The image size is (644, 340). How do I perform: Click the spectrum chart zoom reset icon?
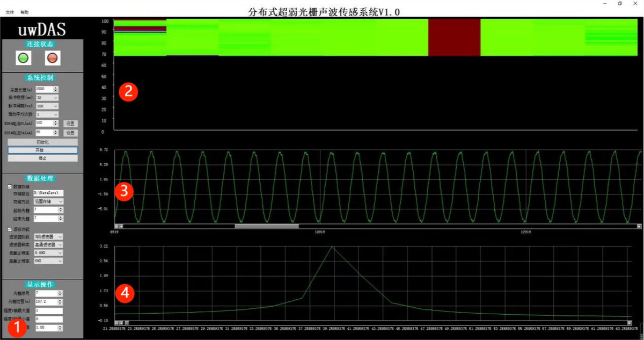[116, 322]
